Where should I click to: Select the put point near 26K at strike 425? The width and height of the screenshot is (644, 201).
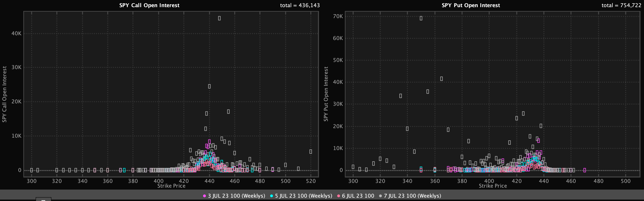click(x=523, y=114)
